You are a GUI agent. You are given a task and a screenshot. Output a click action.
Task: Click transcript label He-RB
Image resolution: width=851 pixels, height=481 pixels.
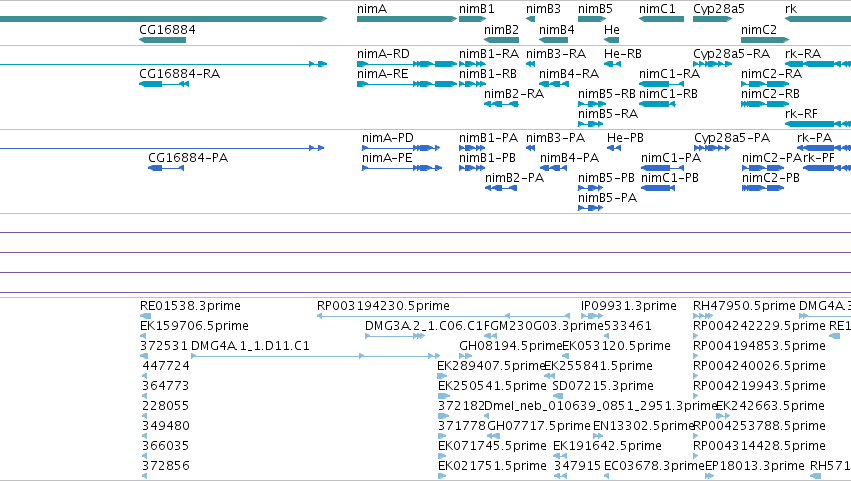(623, 54)
